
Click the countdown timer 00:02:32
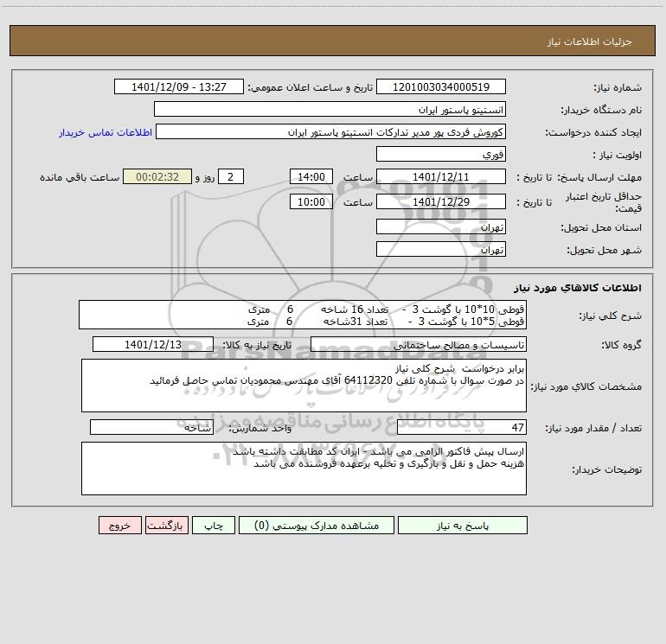[157, 176]
